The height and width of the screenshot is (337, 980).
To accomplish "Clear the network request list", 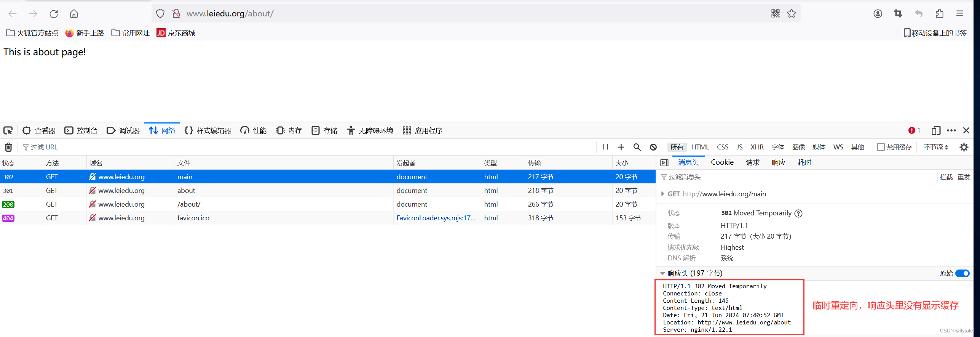I will [x=8, y=147].
